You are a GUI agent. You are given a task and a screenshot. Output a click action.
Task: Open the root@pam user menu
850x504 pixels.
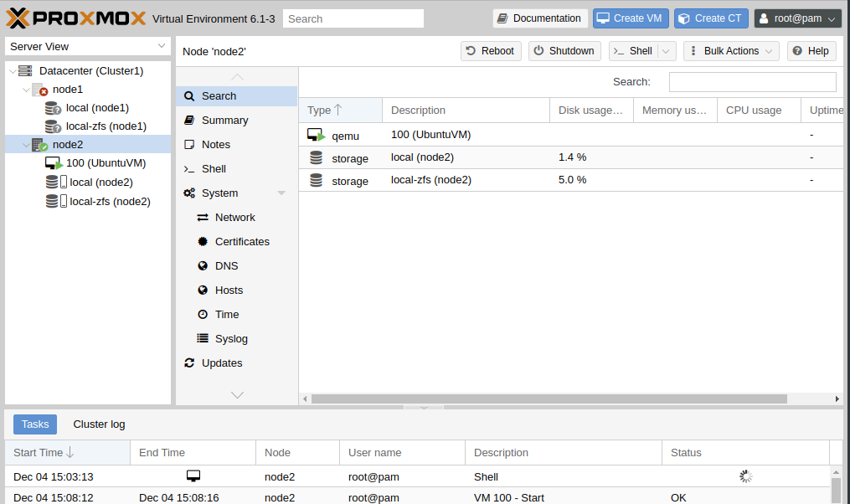pos(797,18)
